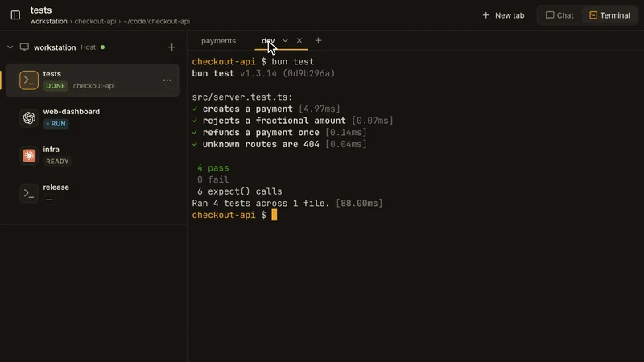Viewport: 644px width, 362px height.
Task: Click the bun version v1.3.14 text
Action: pyautogui.click(x=258, y=73)
